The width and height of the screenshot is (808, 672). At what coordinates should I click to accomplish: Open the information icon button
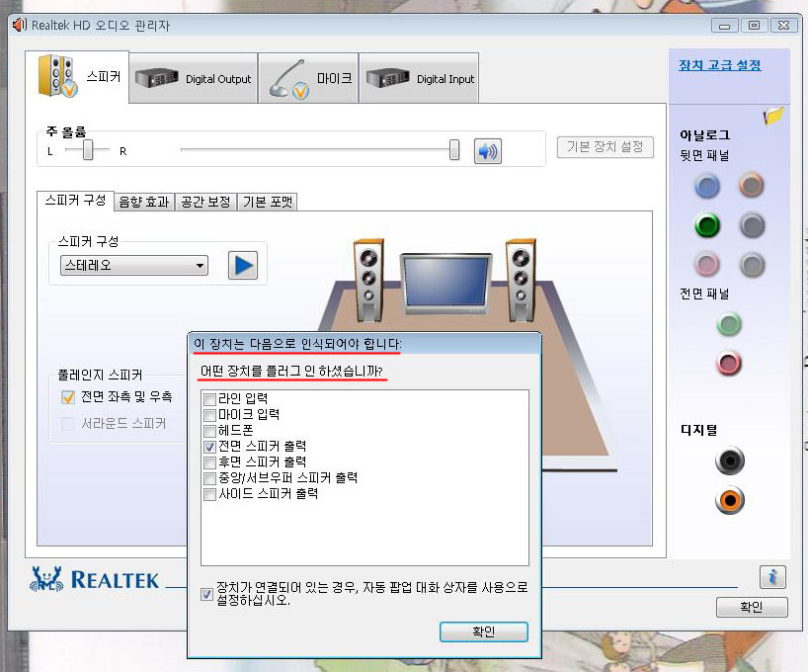pyautogui.click(x=772, y=577)
